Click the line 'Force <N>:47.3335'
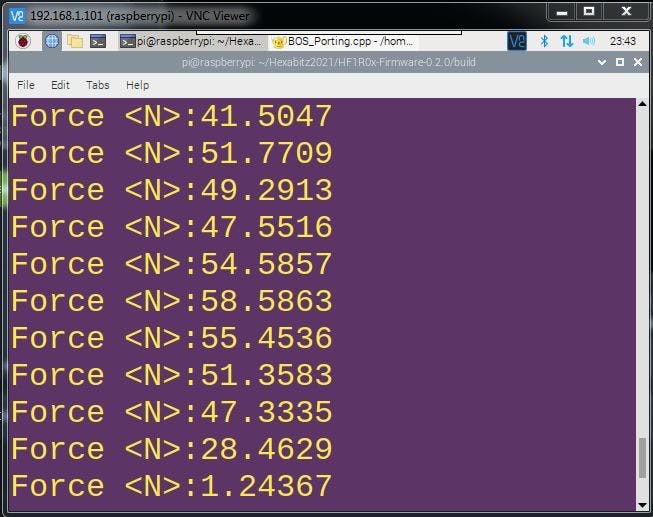 coord(172,412)
